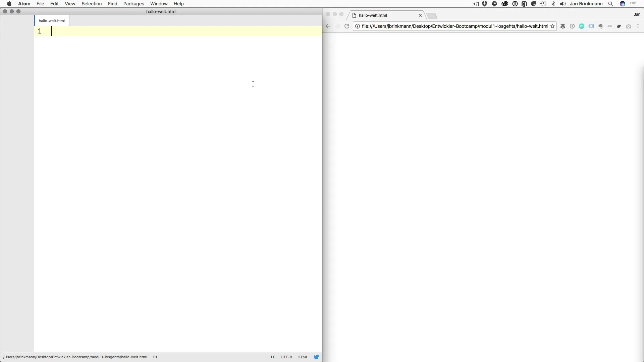644x362 pixels.
Task: Bookmark this page with the star
Action: point(552,26)
